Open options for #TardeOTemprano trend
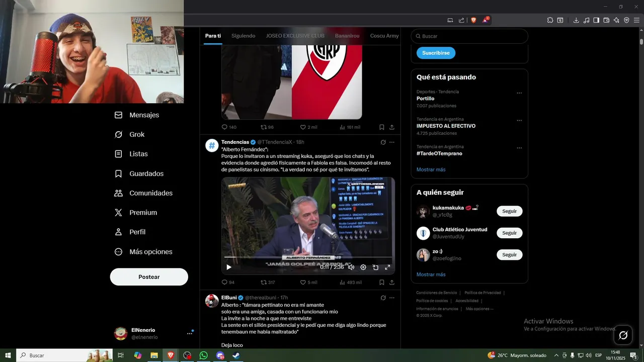 519,148
